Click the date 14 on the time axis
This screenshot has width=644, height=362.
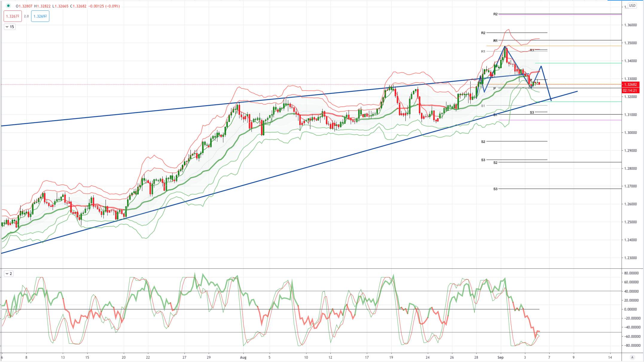pos(610,357)
